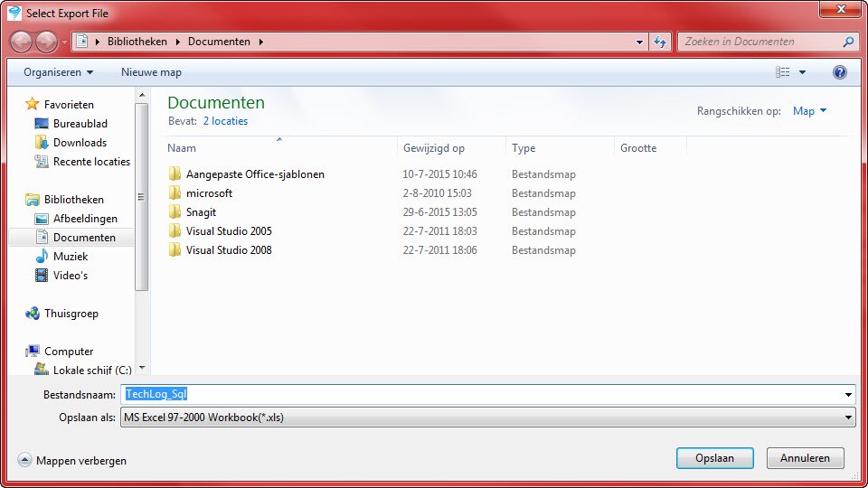Open the Organiseren menu
Viewport: 868px width, 488px height.
58,72
